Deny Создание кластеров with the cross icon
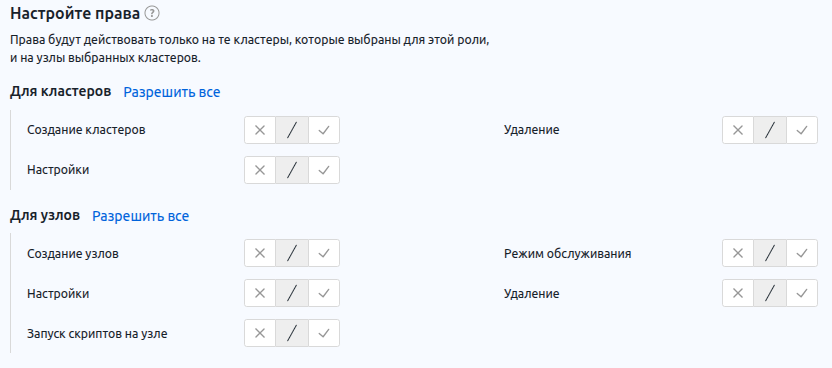 pyautogui.click(x=260, y=130)
